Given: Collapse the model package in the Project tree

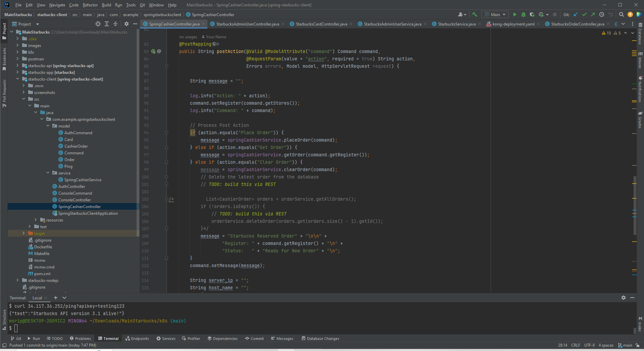Looking at the screenshot, I should coord(48,126).
